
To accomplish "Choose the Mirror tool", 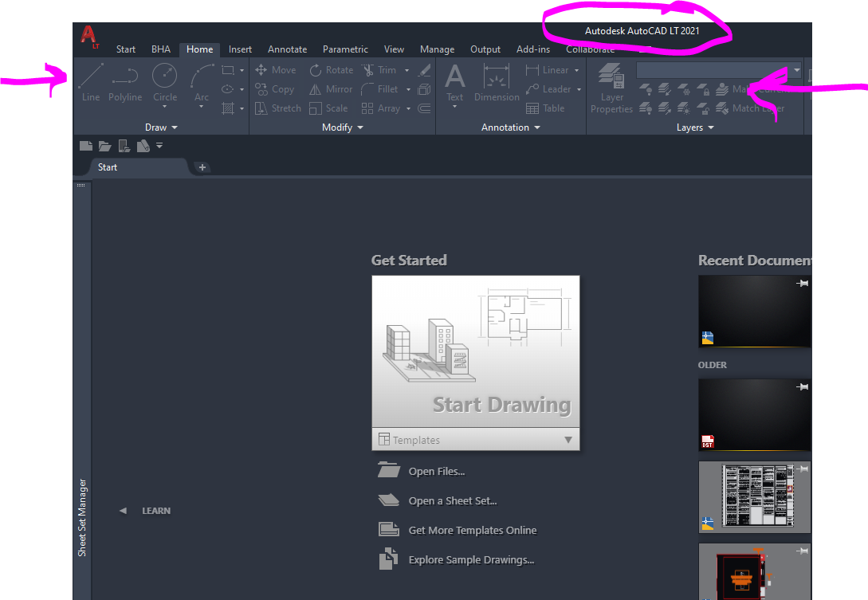I will [x=331, y=89].
